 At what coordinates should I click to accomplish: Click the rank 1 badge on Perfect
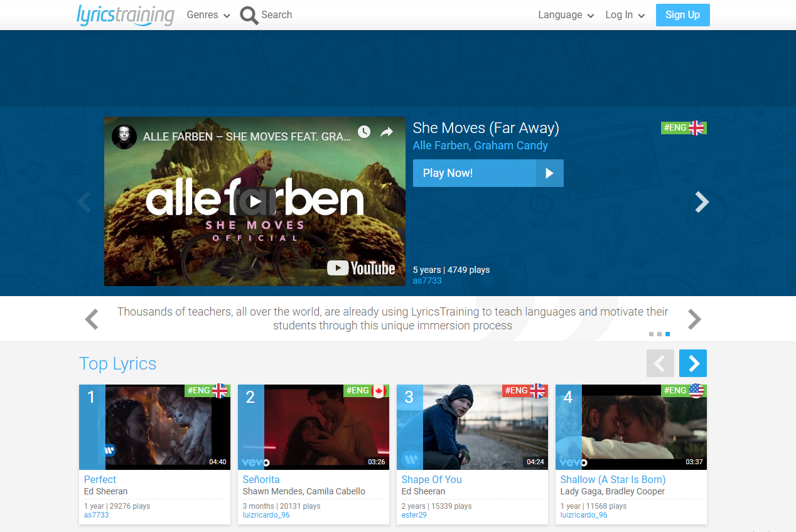tap(92, 427)
